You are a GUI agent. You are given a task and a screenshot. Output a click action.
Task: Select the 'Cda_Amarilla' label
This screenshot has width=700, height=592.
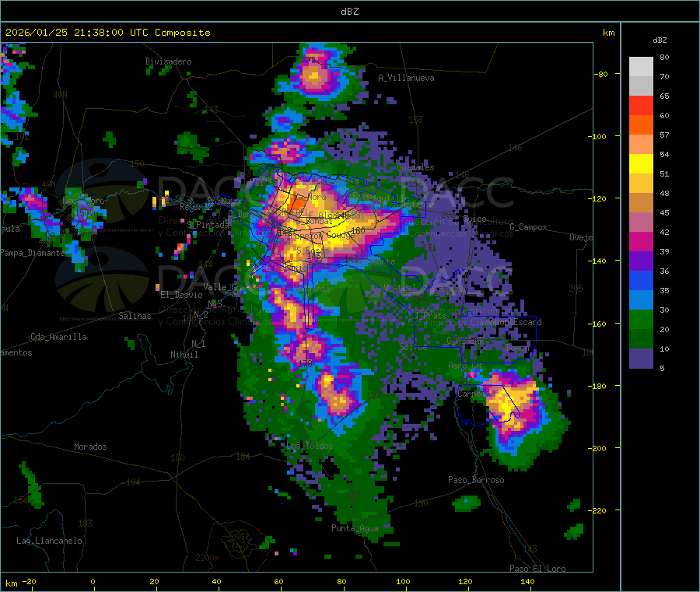pos(58,337)
